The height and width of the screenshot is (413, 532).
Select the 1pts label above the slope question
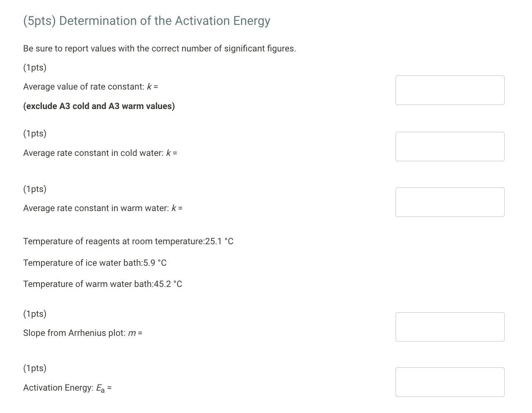(x=35, y=314)
